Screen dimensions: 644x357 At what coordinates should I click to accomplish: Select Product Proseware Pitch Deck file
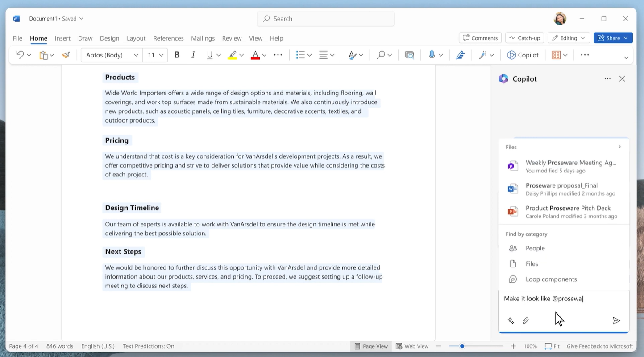564,212
